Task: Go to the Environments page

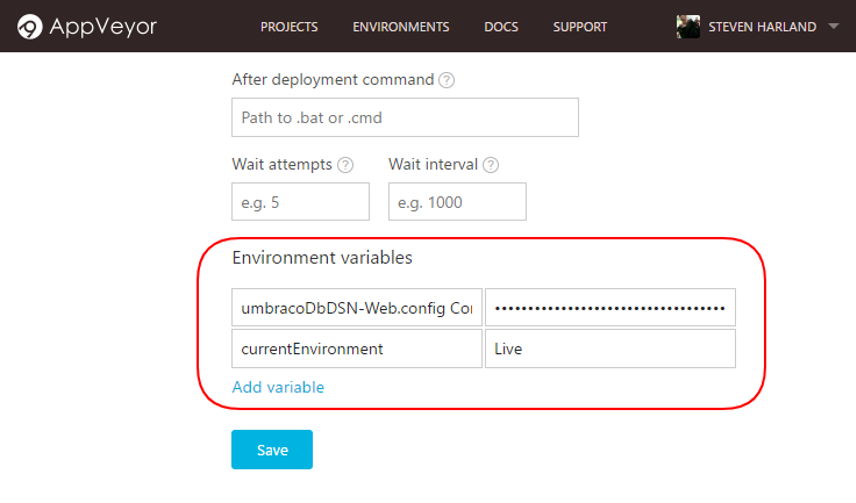Action: pyautogui.click(x=401, y=27)
